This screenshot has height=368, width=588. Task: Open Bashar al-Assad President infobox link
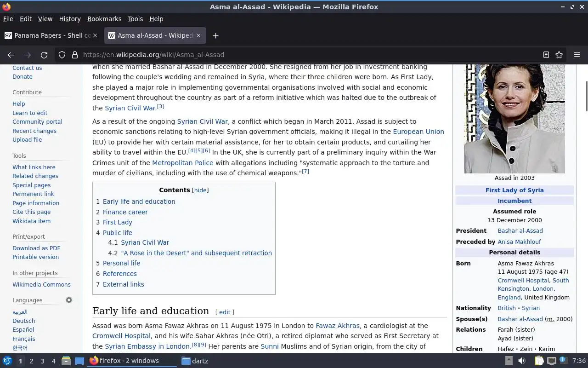[520, 231]
